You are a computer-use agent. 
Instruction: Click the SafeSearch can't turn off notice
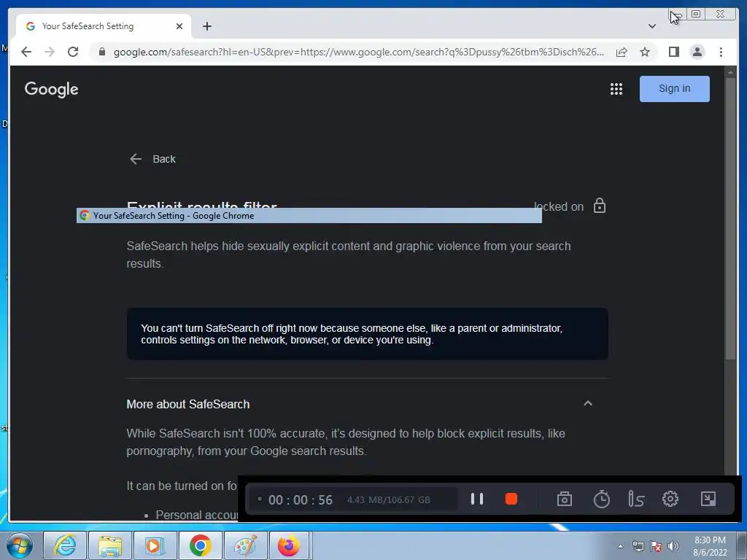pos(368,334)
